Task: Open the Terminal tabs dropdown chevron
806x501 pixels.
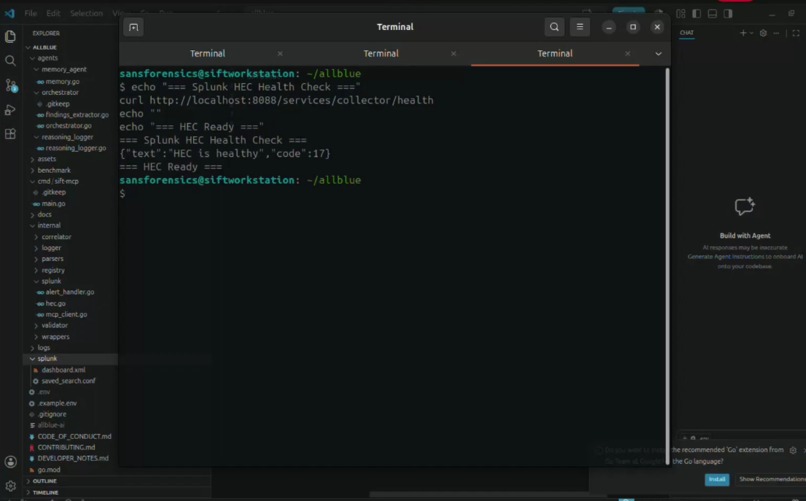Action: click(658, 53)
